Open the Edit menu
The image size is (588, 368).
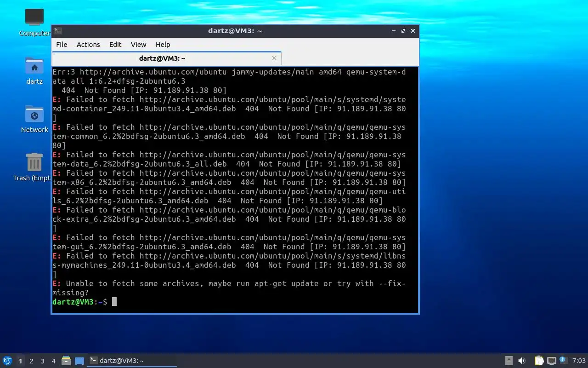[115, 45]
